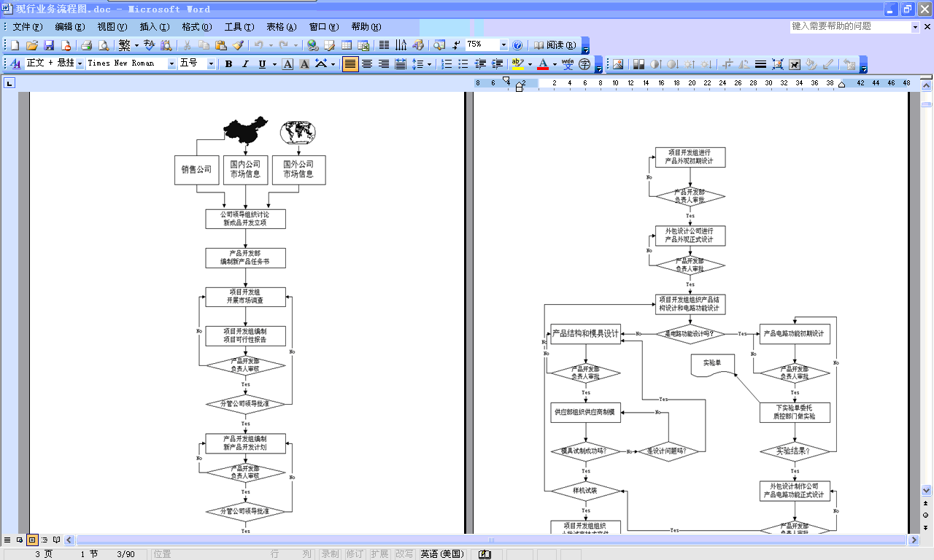
Task: Click the Insert Picture icon
Action: click(x=618, y=64)
